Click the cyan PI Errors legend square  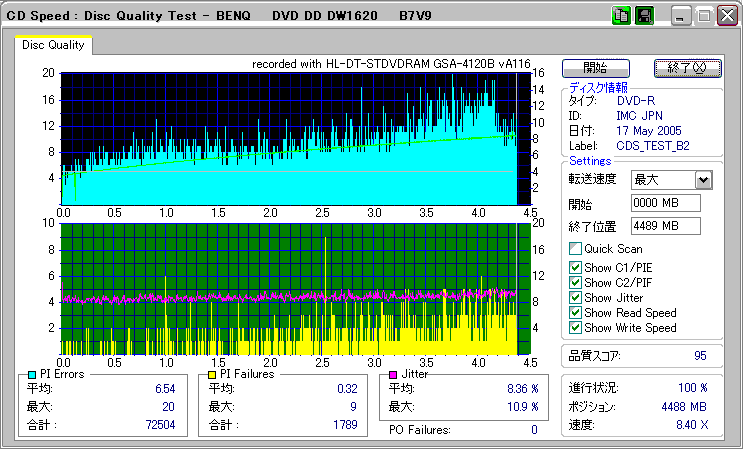[32, 374]
